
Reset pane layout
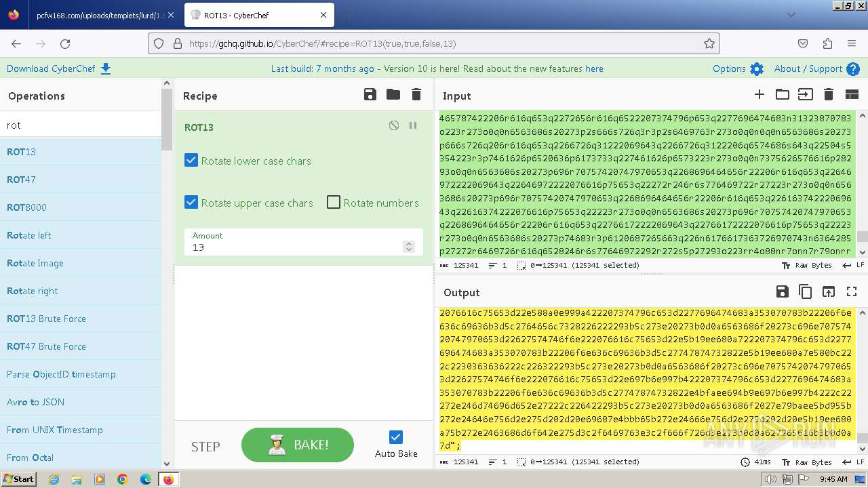tap(852, 95)
